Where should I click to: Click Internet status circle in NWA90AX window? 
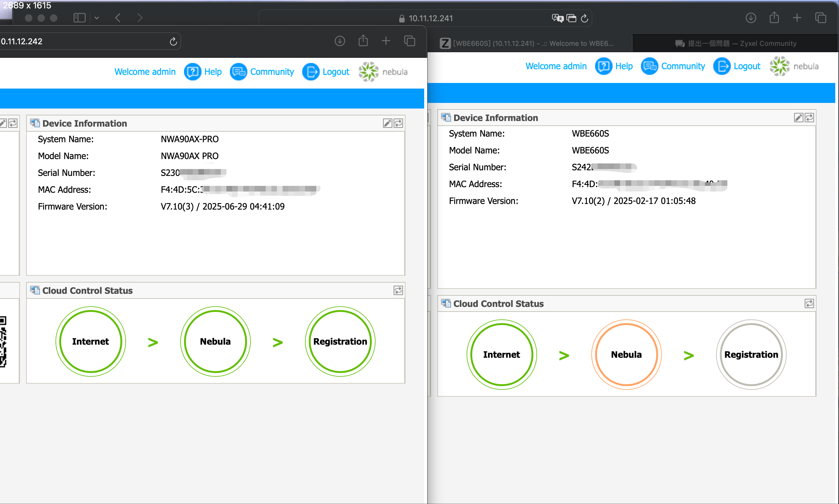(x=91, y=341)
